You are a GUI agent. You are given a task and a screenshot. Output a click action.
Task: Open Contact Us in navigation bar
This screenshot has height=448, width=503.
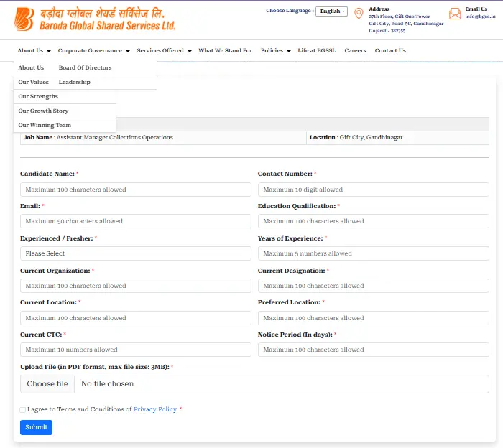(x=390, y=51)
